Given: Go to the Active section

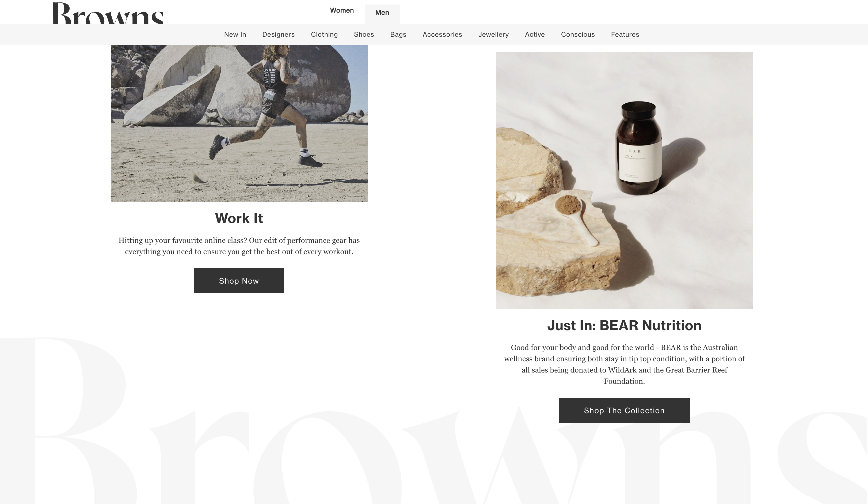Looking at the screenshot, I should point(535,35).
